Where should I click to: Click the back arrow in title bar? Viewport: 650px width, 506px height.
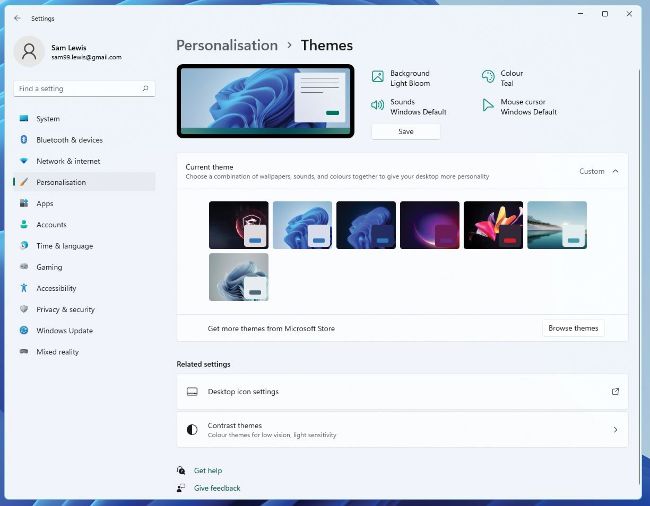[17, 18]
